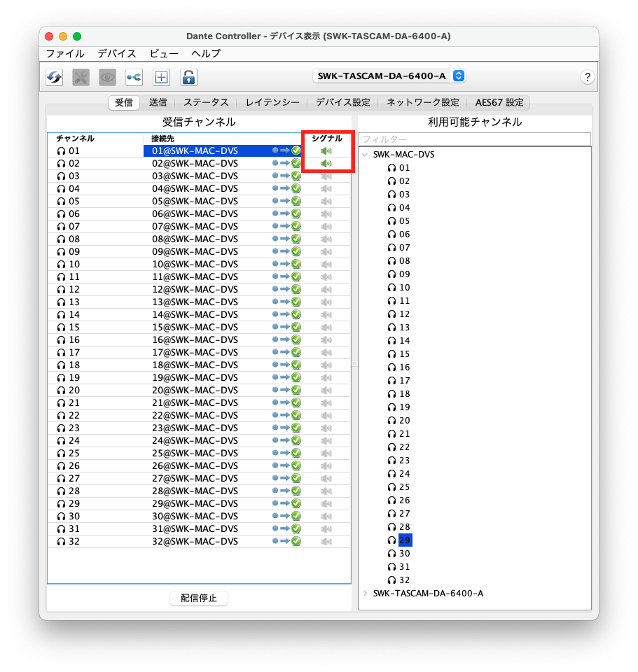Viewport: 638px width, 672px height.
Task: Switch to the 送信 tab
Action: click(x=158, y=102)
